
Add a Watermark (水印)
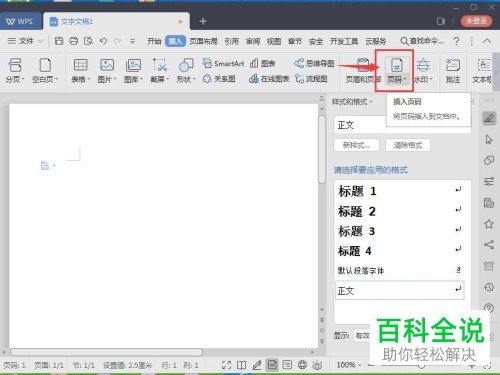(x=423, y=70)
